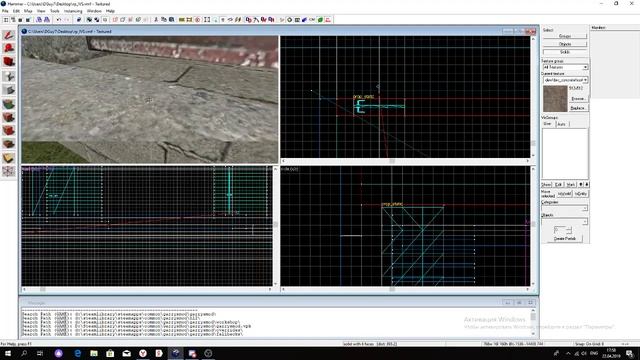Click Load Window State icon
The height and width of the screenshot is (360, 640).
pyautogui.click(x=39, y=20)
